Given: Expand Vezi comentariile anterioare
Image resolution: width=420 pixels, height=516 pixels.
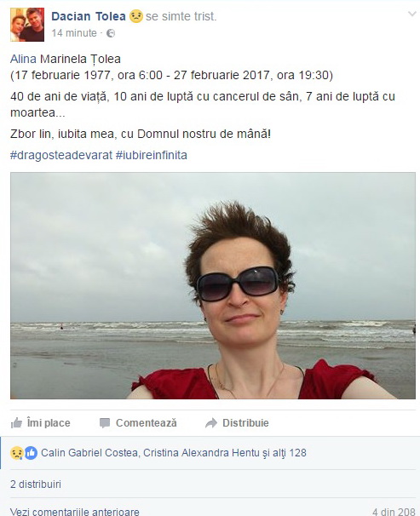Looking at the screenshot, I should [x=75, y=512].
